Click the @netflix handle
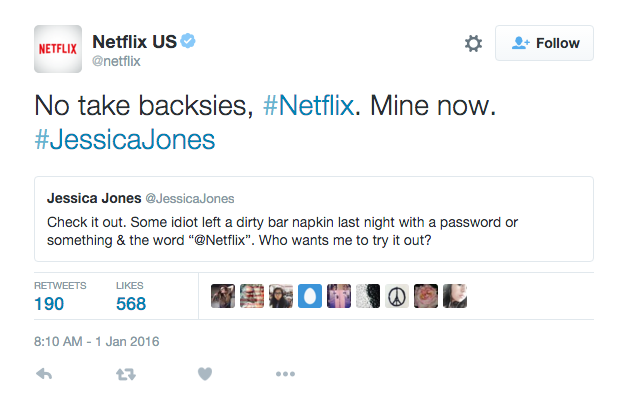The height and width of the screenshot is (403, 625). [x=116, y=61]
